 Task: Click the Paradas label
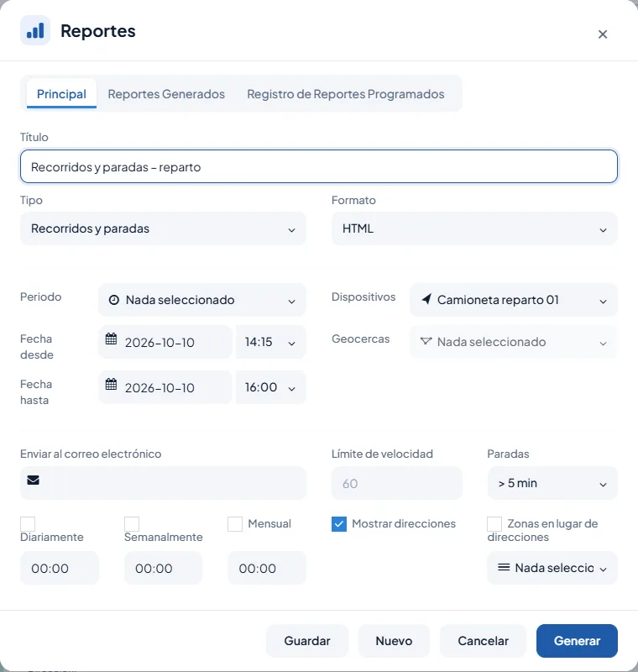(508, 454)
